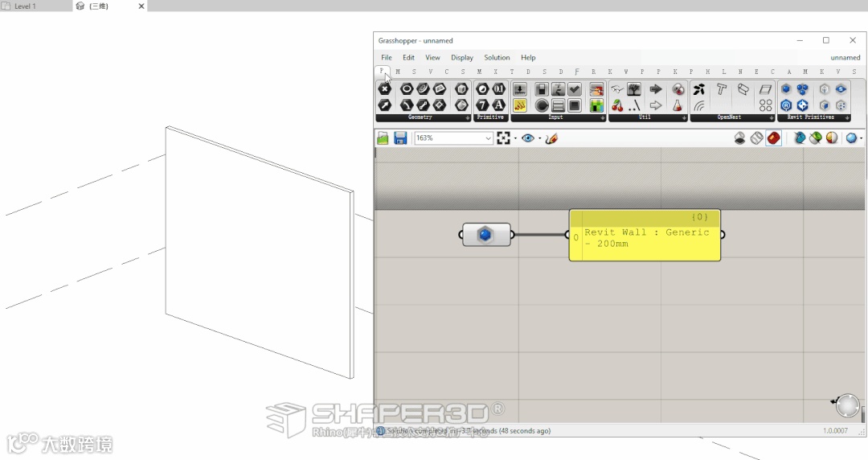The image size is (868, 460).
Task: Select the data tree icon in Util
Action: 634,88
